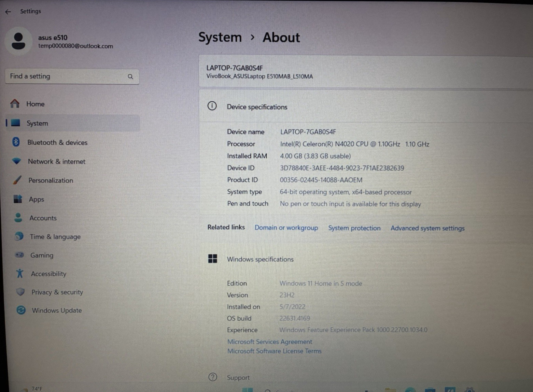The image size is (533, 392).
Task: Click the Product ID 00356-02445-14088-AAOEM
Action: [321, 180]
